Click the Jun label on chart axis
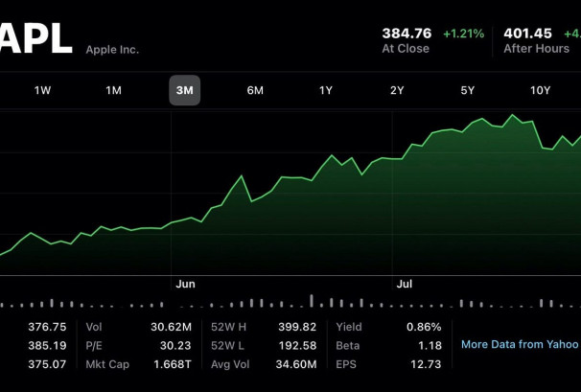This screenshot has height=392, width=581. (186, 284)
